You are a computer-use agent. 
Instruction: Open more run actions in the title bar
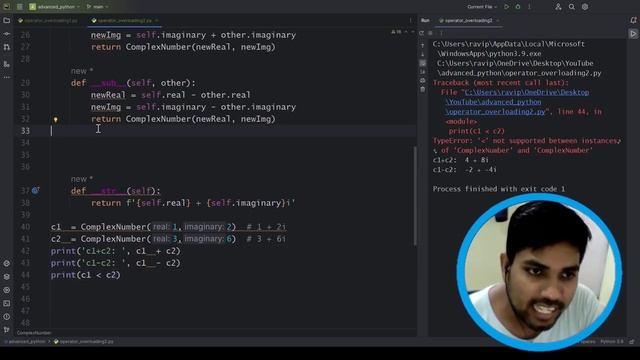pyautogui.click(x=529, y=7)
